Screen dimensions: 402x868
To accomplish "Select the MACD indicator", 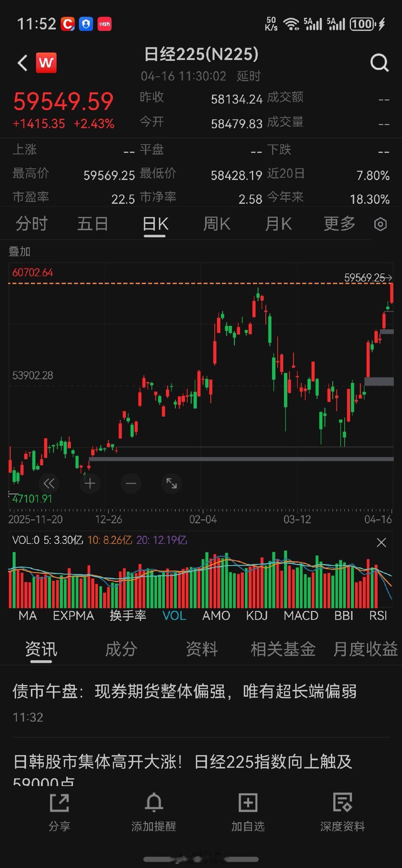I will pos(301,615).
